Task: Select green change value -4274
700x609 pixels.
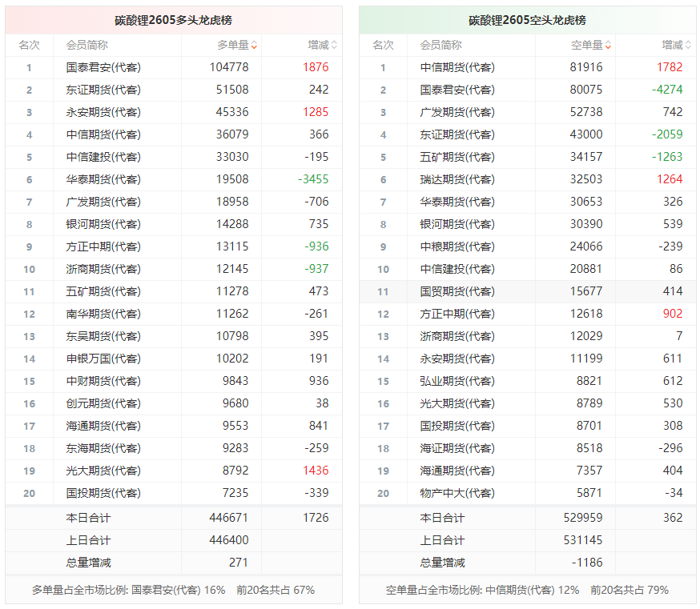Action: [667, 90]
